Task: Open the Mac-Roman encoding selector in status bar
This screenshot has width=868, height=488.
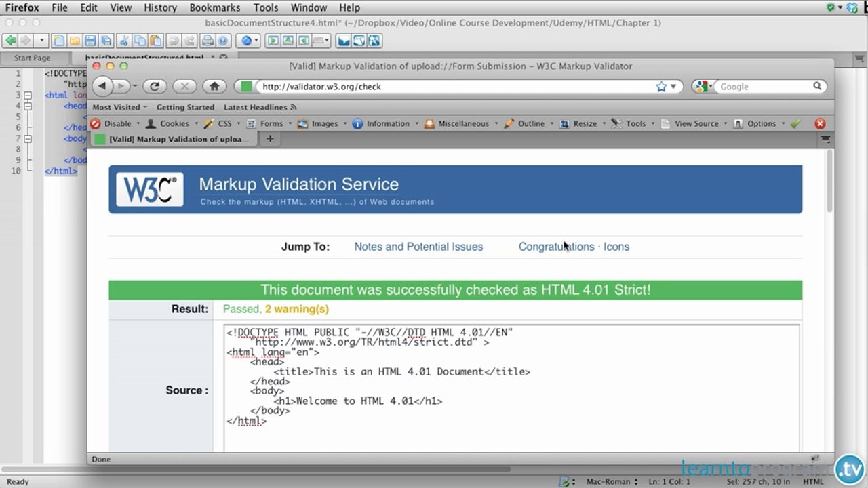Action: (612, 482)
